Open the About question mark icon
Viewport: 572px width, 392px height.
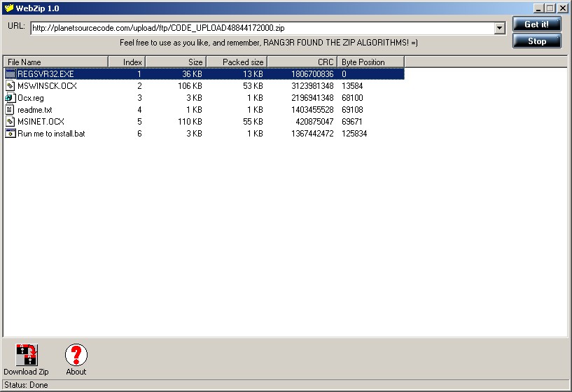pos(76,355)
